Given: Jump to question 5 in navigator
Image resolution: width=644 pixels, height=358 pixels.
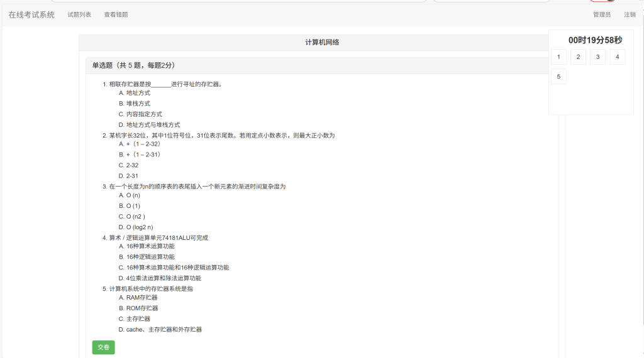Looking at the screenshot, I should point(558,77).
